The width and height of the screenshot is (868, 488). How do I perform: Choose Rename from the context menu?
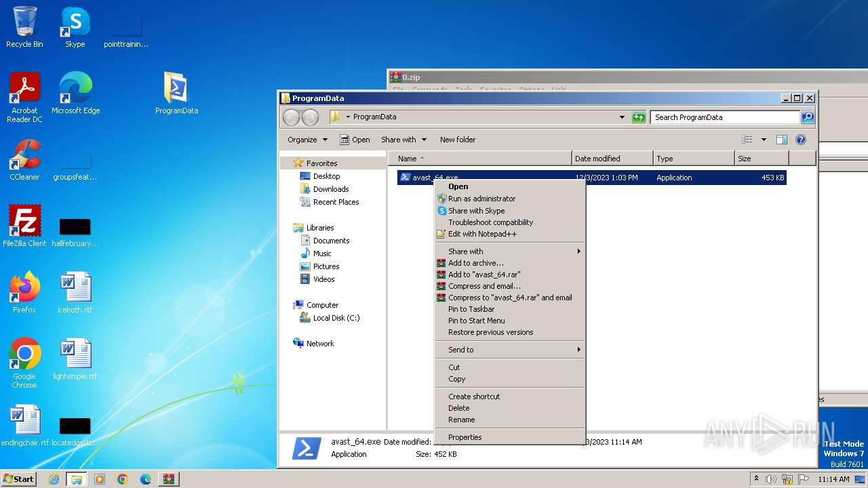click(x=510, y=420)
